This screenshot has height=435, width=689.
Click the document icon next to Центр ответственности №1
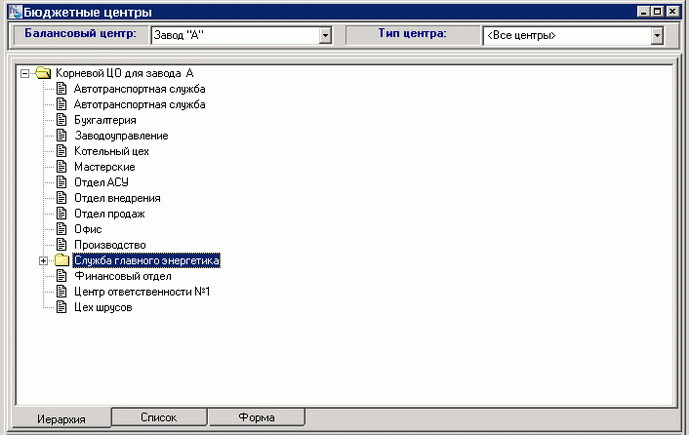click(62, 292)
